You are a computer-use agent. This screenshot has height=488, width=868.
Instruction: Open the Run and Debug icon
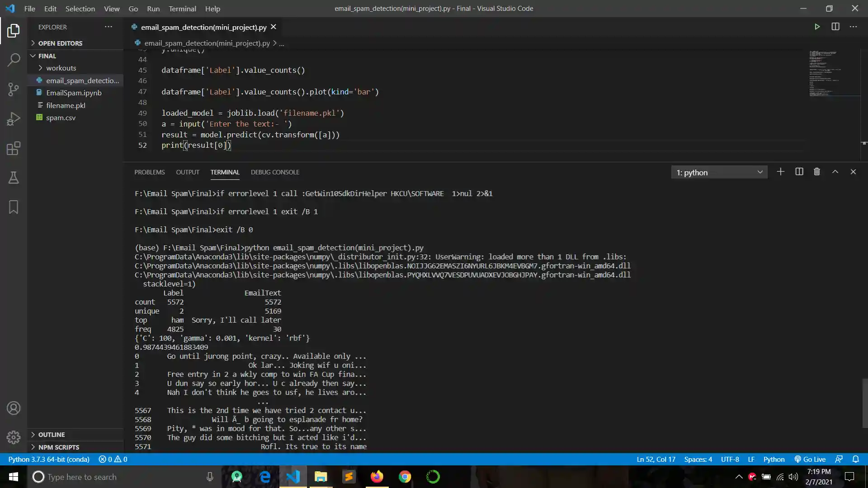click(x=14, y=118)
